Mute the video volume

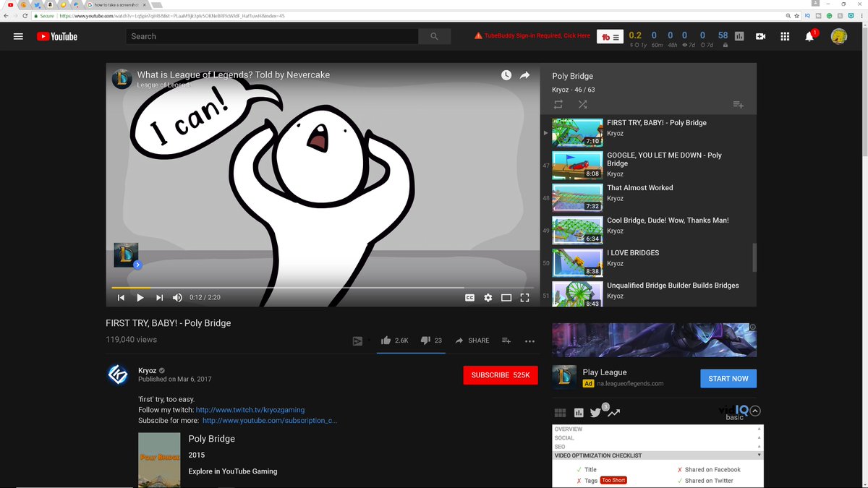177,297
